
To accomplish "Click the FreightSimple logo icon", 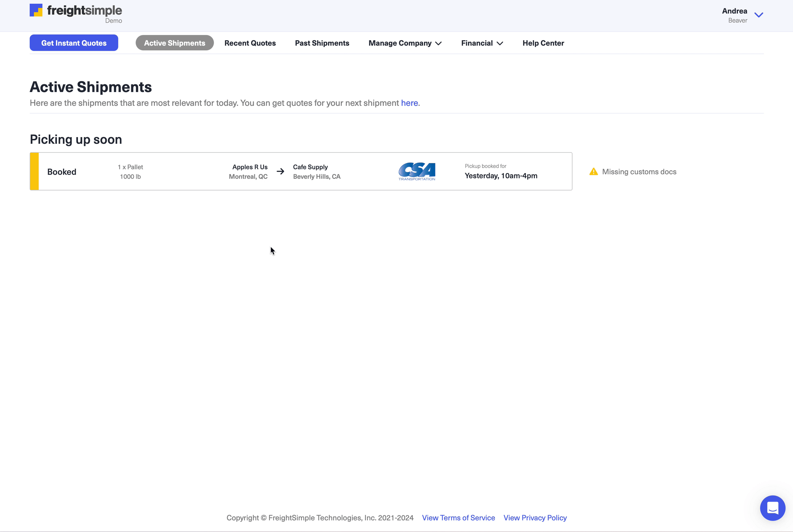I will 36,10.
